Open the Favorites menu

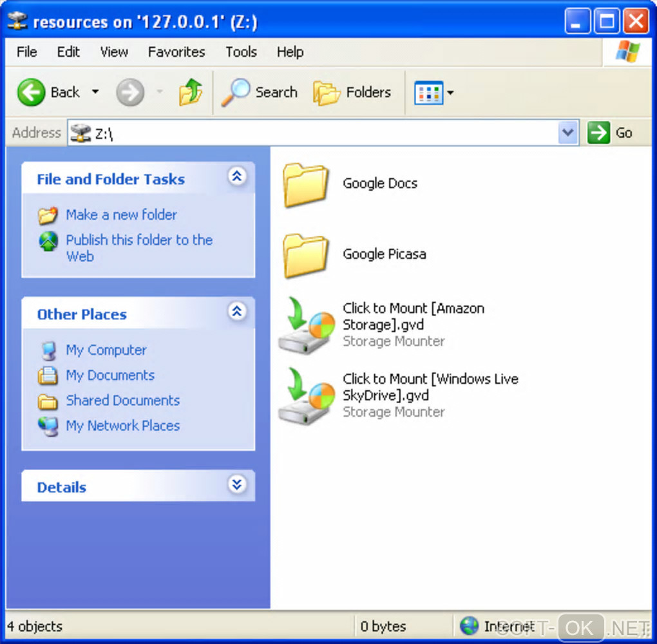[176, 52]
